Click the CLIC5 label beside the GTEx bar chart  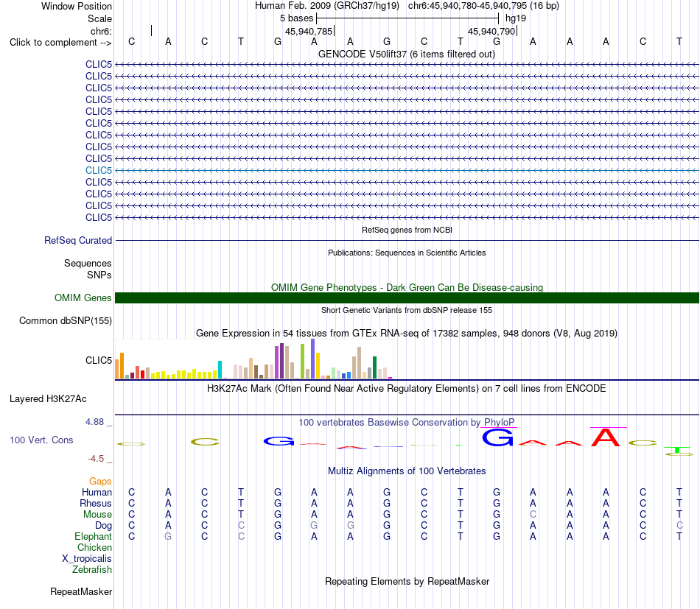[99, 361]
